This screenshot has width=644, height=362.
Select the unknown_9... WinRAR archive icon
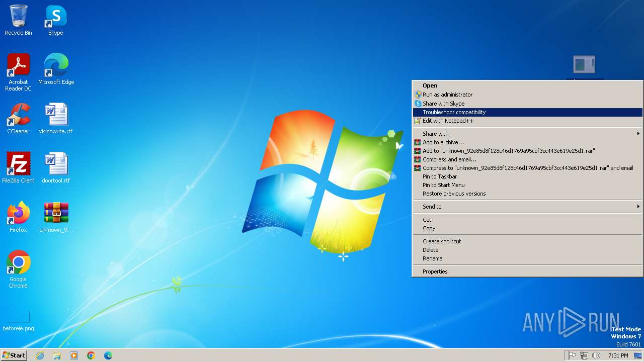pyautogui.click(x=56, y=217)
